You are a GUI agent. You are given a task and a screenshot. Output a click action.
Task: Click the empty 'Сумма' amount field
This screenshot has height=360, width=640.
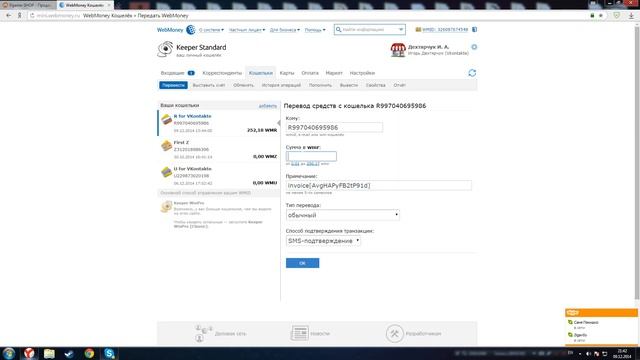tap(311, 156)
